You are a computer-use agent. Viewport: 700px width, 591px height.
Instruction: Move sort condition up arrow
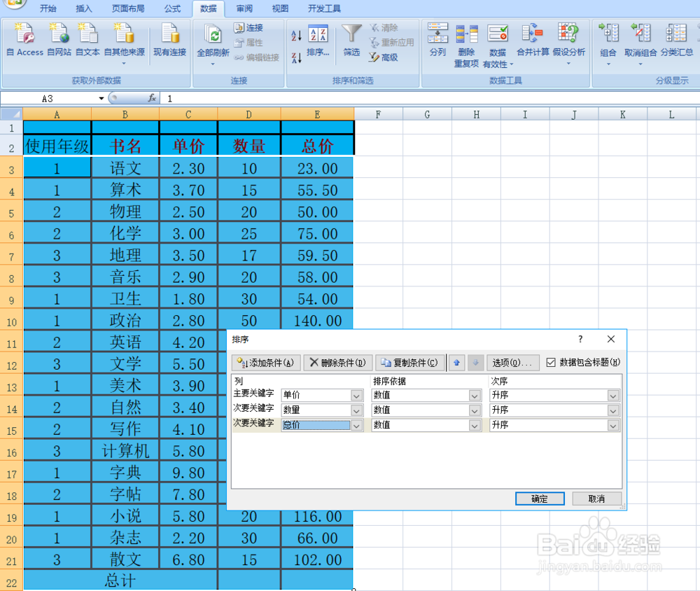pyautogui.click(x=456, y=362)
